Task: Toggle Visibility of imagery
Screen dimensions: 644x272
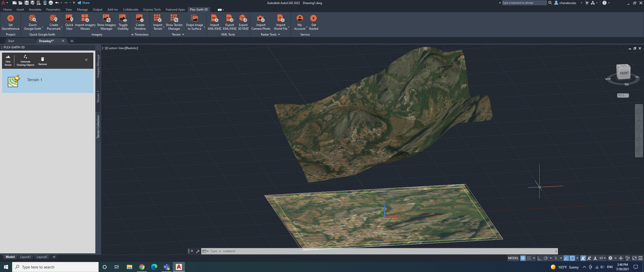Action: click(x=123, y=22)
